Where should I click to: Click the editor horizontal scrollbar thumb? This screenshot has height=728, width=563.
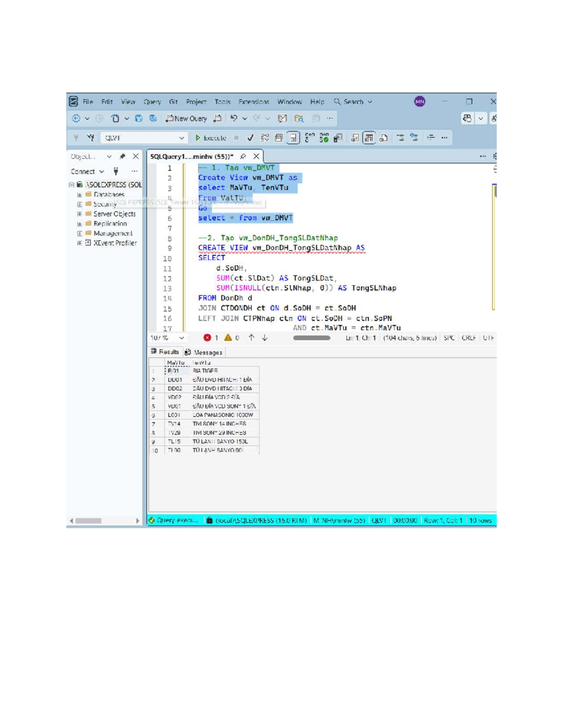pyautogui.click(x=312, y=338)
